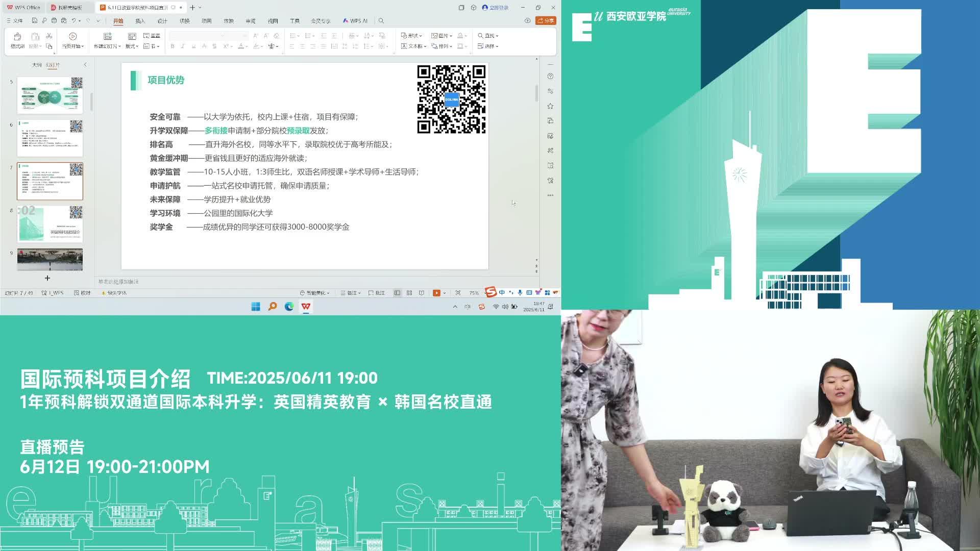This screenshot has height=551, width=980.
Task: Open the Arrange (排列) dropdown
Action: (442, 46)
